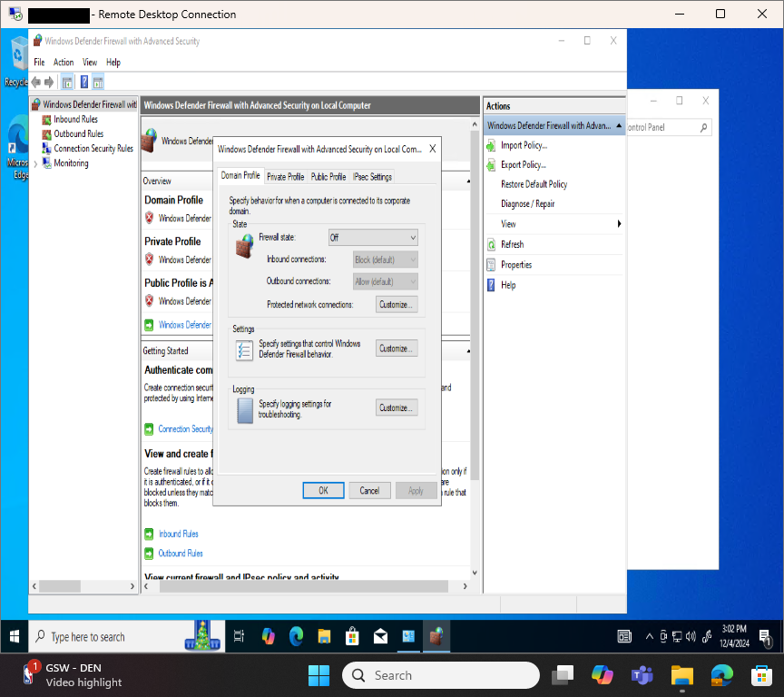The image size is (784, 697).
Task: Open the Inbound Rules link in overview
Action: (x=179, y=534)
